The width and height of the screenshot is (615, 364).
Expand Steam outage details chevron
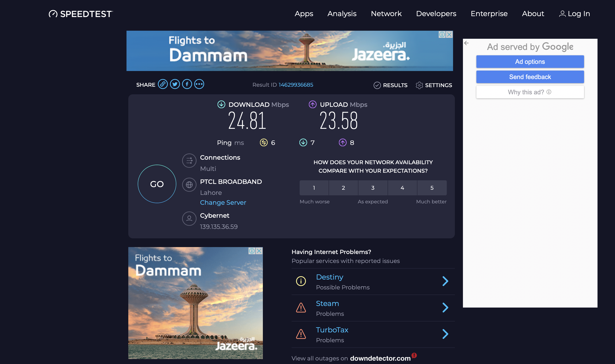tap(445, 308)
